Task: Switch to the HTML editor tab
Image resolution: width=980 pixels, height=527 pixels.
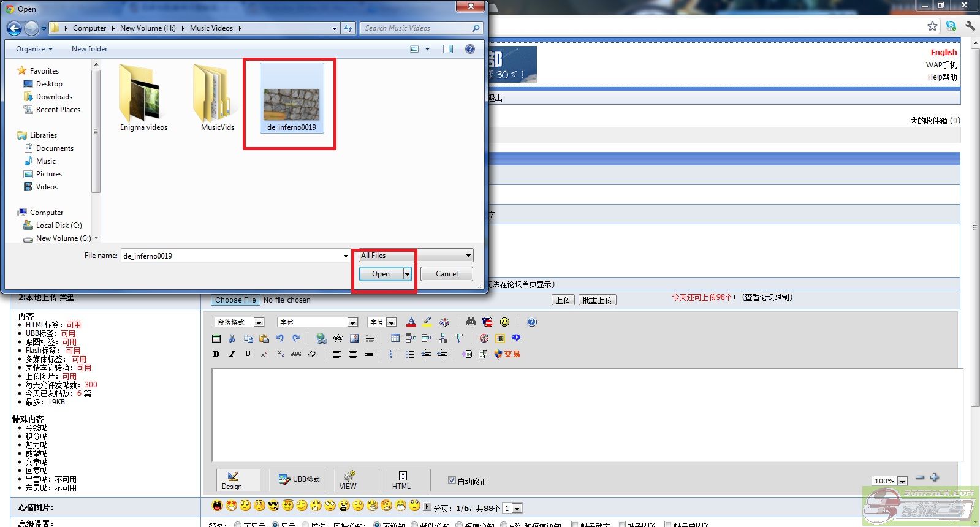Action: coord(402,480)
